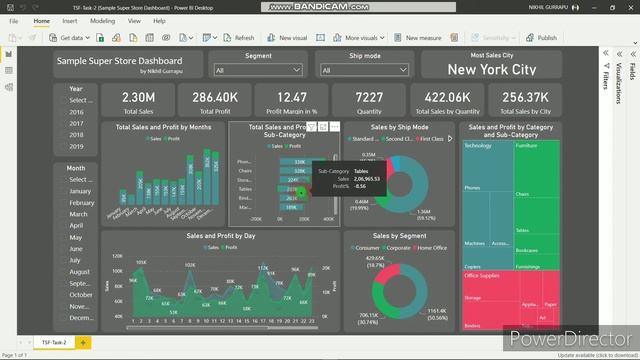Viewport: 640px width, 360px height.
Task: Click the Refresh icon
Action: pyautogui.click(x=227, y=38)
